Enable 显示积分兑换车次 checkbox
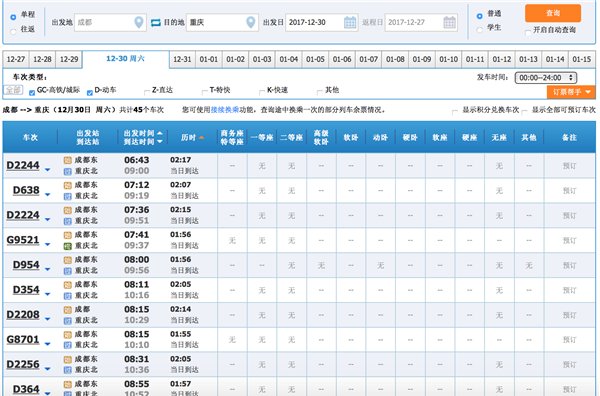The image size is (600, 396). [455, 112]
